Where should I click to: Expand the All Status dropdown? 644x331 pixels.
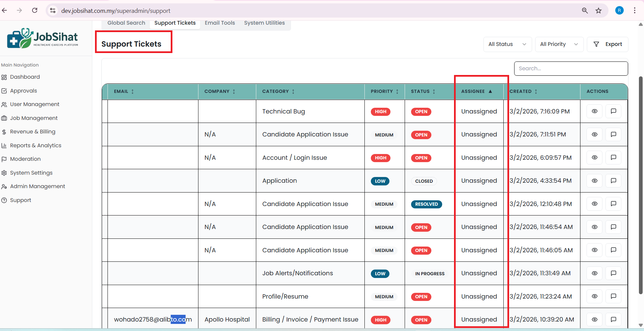[507, 44]
